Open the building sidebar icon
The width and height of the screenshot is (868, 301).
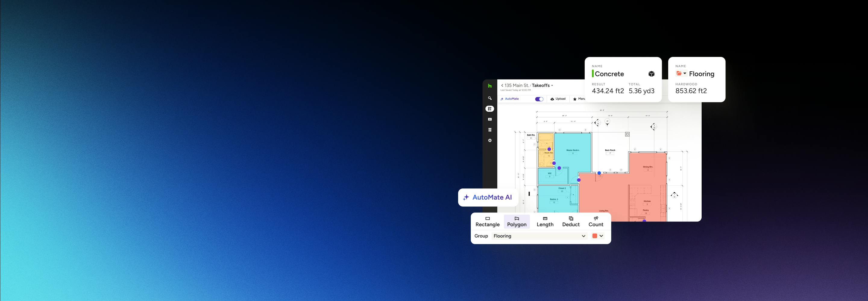pyautogui.click(x=489, y=130)
